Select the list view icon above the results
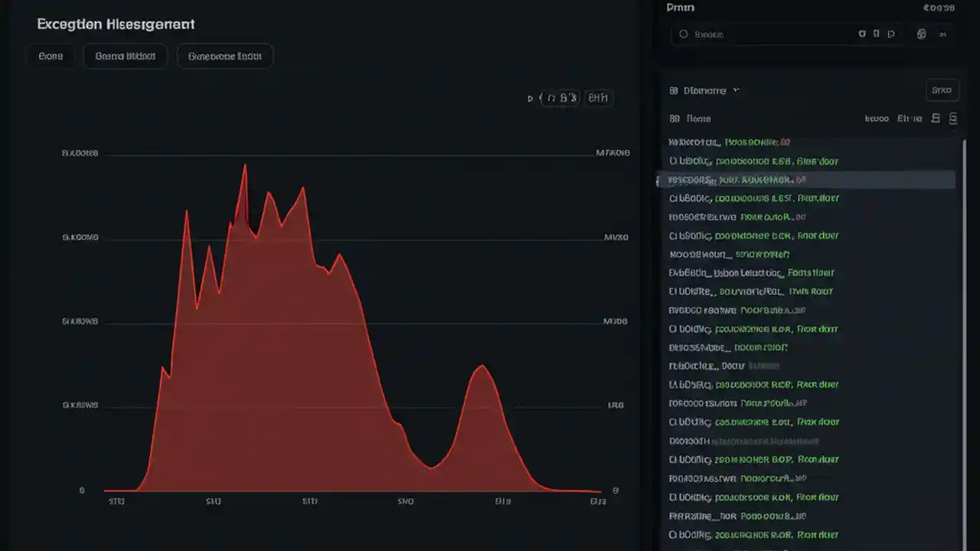The image size is (980, 551). (x=936, y=118)
